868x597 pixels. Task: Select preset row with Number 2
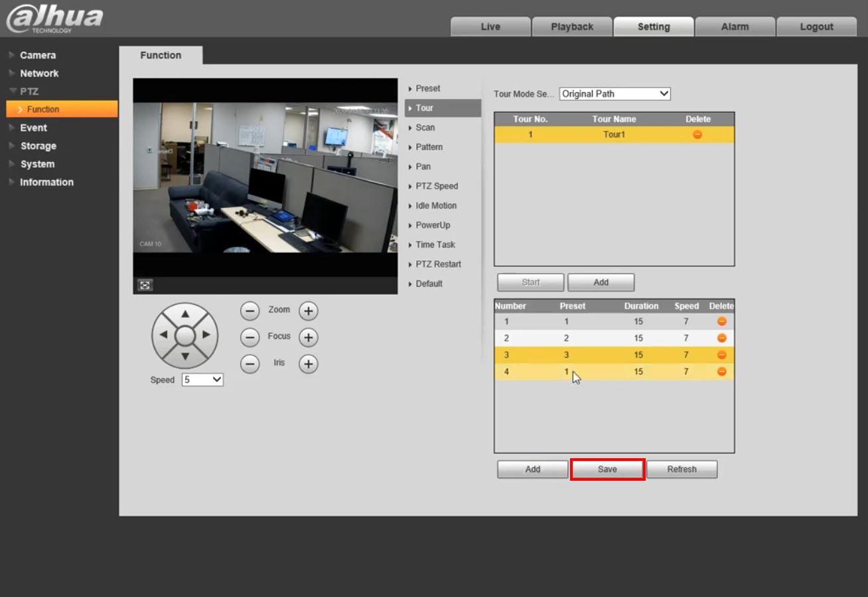[x=615, y=338]
